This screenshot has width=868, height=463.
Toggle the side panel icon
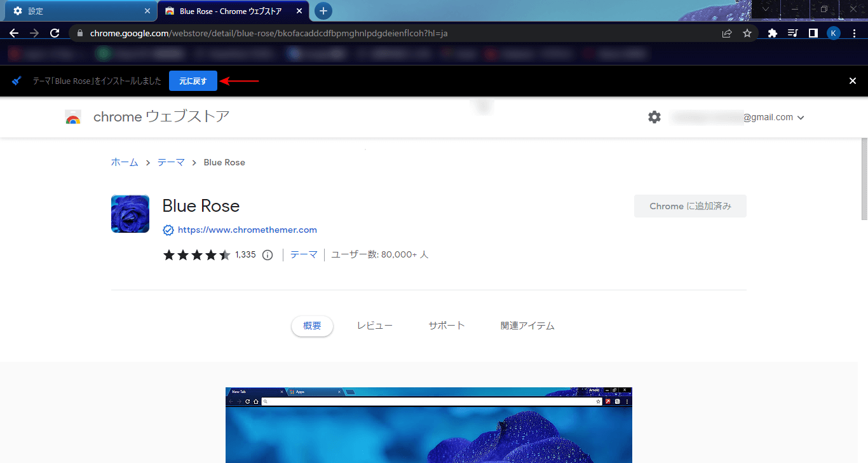[813, 33]
